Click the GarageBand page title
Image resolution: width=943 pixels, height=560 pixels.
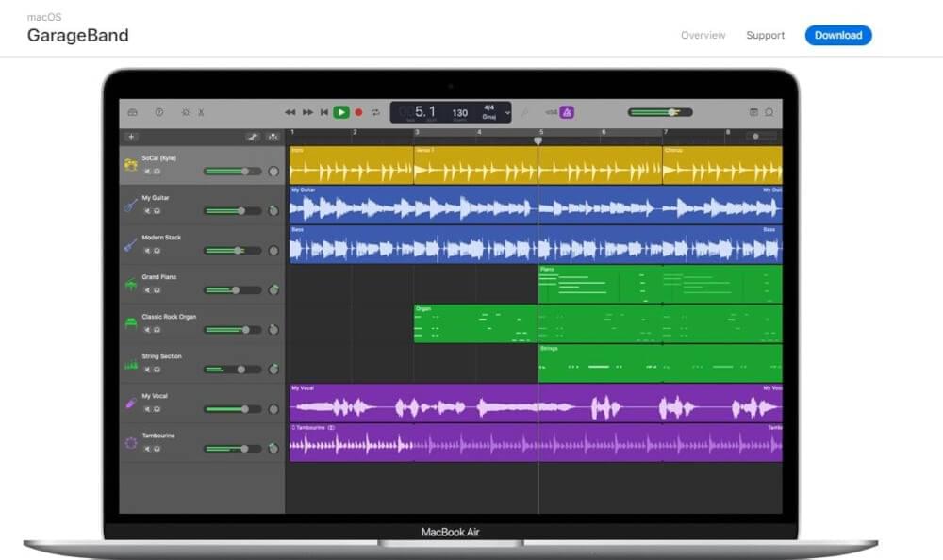[x=77, y=35]
